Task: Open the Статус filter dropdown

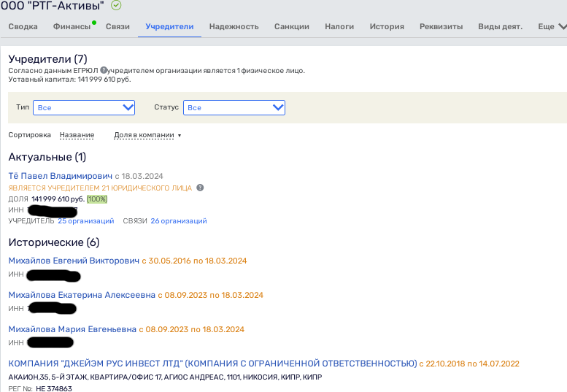Action: pos(234,107)
